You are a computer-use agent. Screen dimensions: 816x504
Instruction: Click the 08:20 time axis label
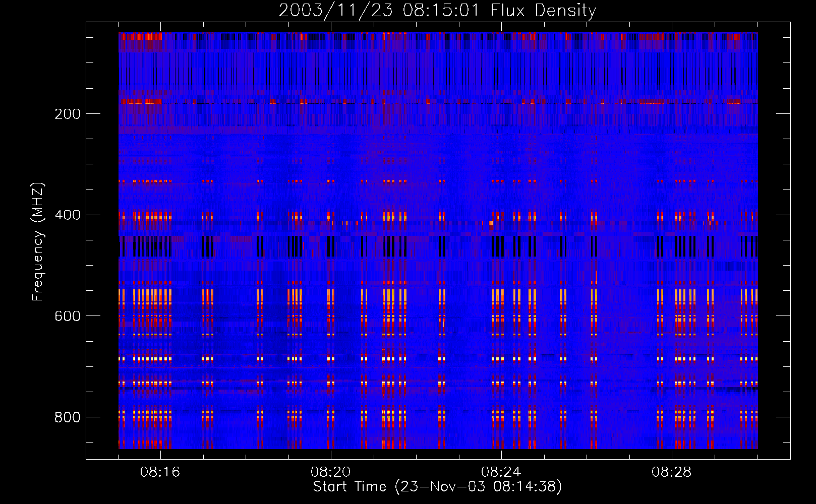(331, 472)
